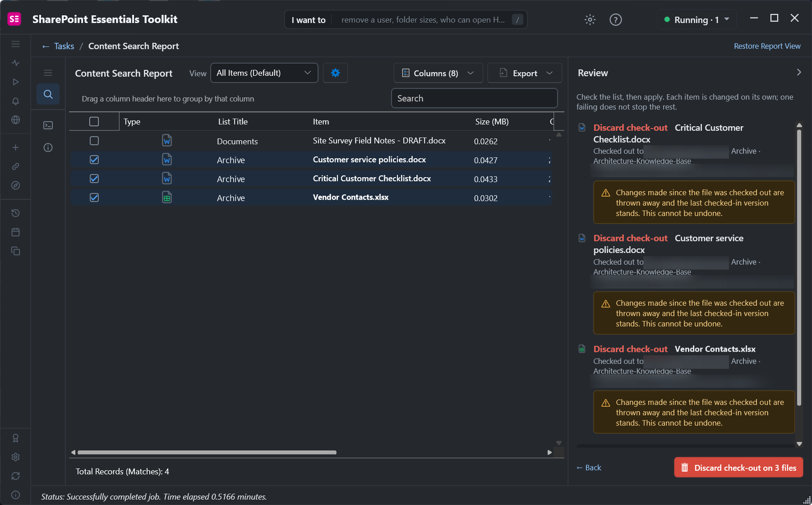
Task: Click the play triangle icon in sidebar
Action: pos(16,82)
